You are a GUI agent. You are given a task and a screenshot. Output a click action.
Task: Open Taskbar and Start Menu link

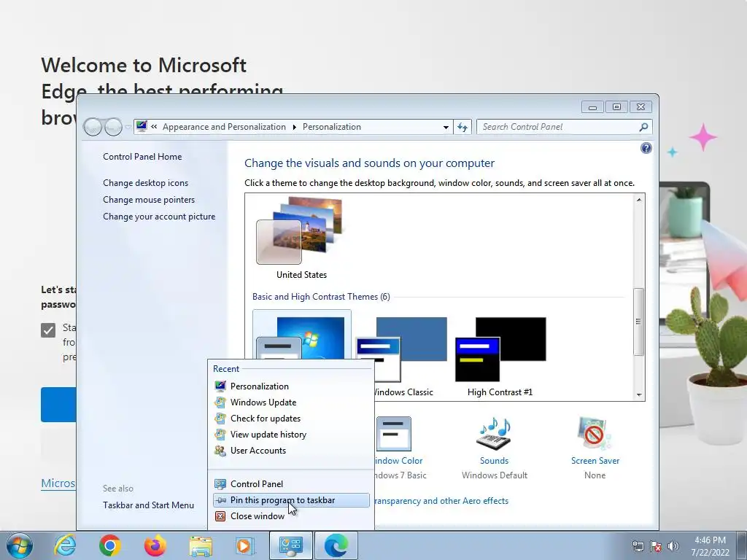tap(148, 505)
